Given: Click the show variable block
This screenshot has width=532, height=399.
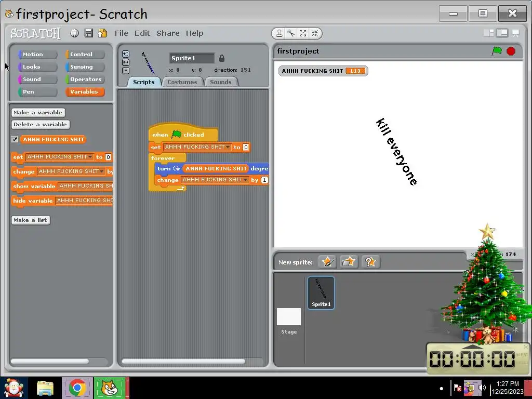Looking at the screenshot, I should (62, 186).
